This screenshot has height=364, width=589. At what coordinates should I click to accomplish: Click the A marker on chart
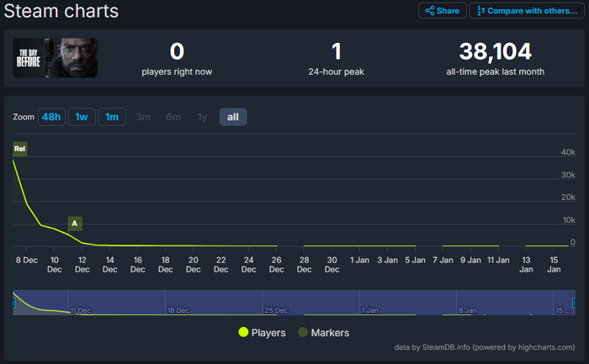(x=75, y=224)
